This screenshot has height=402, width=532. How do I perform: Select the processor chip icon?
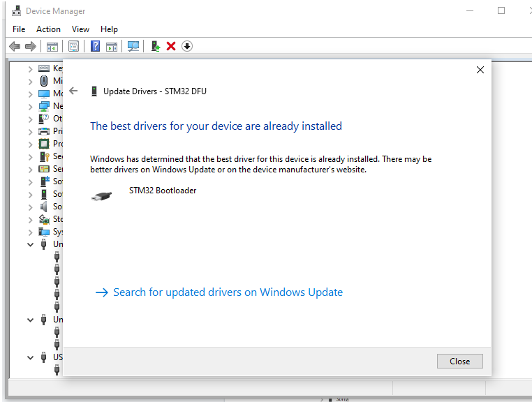[x=44, y=144]
